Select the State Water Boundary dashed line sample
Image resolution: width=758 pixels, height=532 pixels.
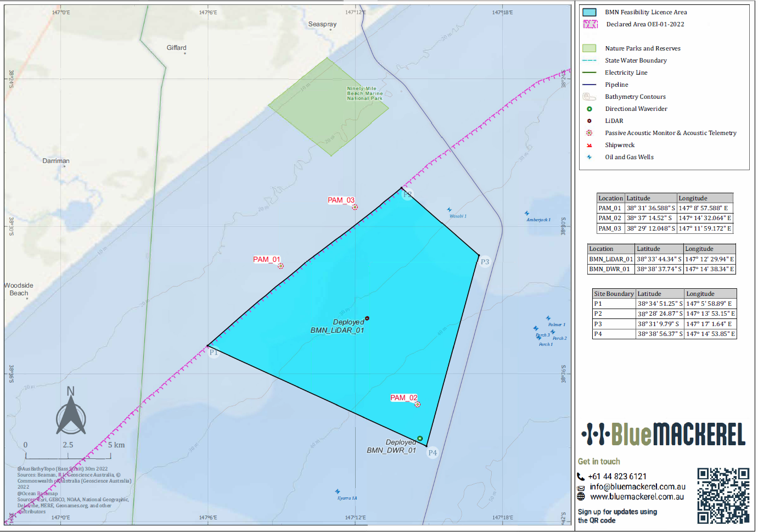click(589, 60)
